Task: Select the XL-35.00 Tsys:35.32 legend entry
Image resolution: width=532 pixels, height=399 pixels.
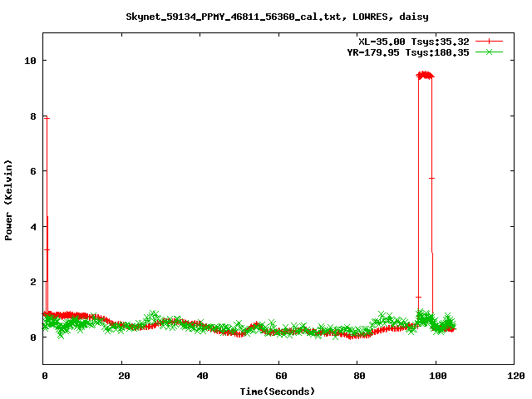Action: 414,42
